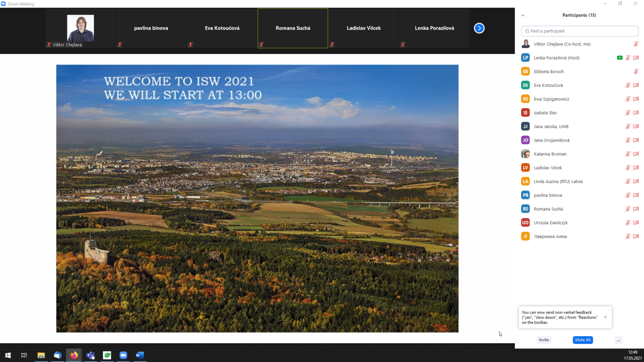Open File Explorer from the taskbar
Screen dimensions: 644x362
[x=41, y=355]
